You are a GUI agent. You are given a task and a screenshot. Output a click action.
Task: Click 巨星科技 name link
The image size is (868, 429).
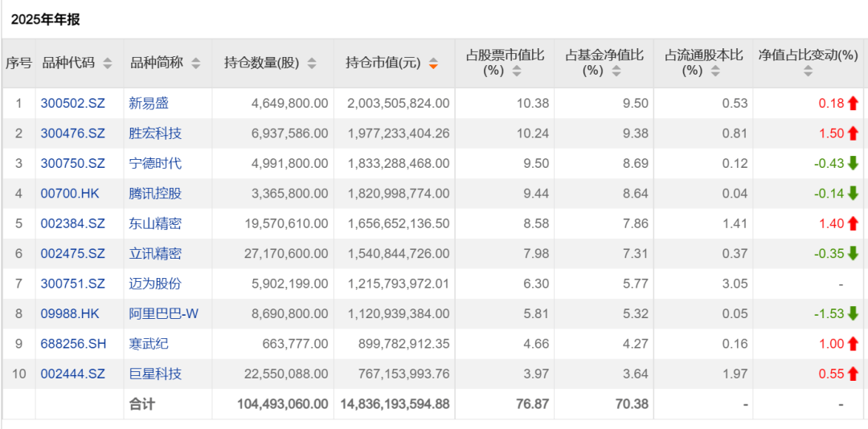tap(155, 374)
